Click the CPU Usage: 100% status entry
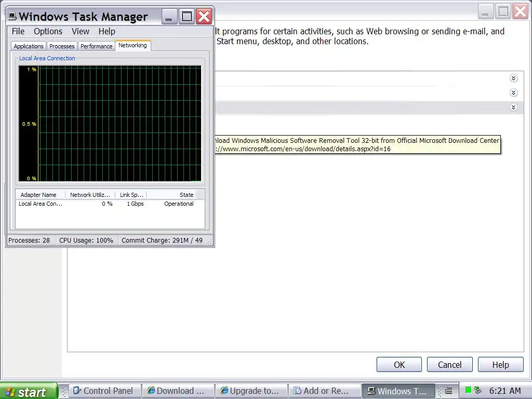This screenshot has width=532, height=399. click(x=86, y=241)
